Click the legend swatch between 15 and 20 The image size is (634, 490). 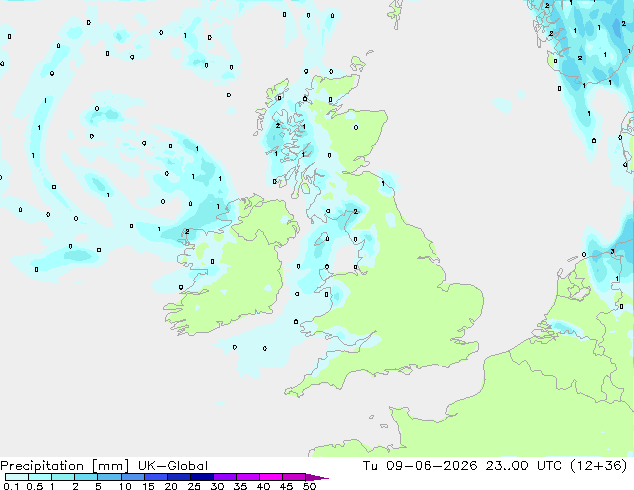pos(156,477)
